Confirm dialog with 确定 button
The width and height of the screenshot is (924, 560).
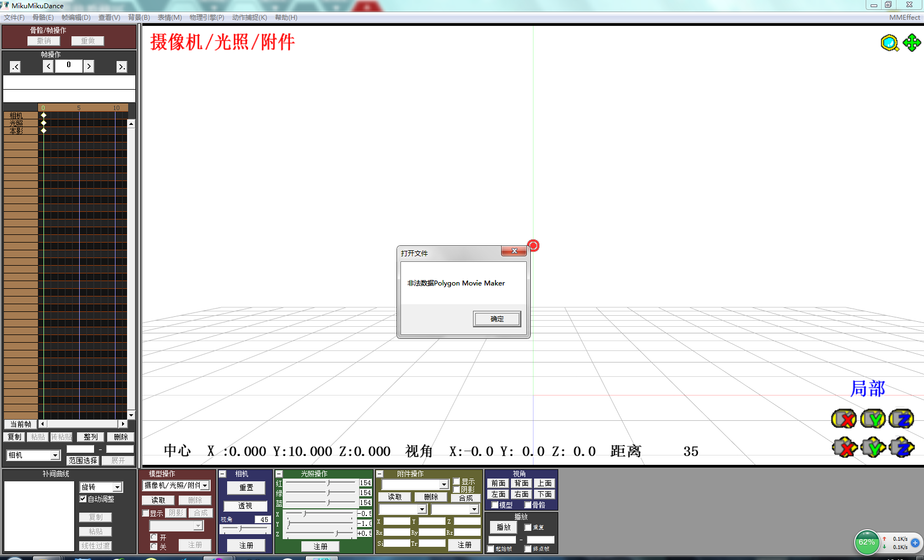[497, 319]
